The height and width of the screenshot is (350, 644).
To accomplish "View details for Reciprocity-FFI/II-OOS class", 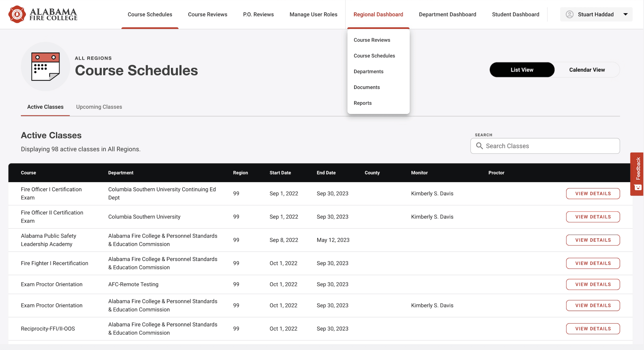I will [592, 329].
